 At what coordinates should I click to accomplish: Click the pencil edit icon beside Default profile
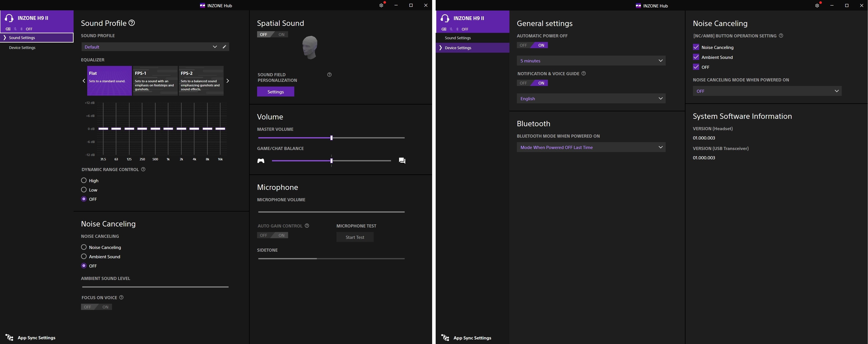[224, 47]
